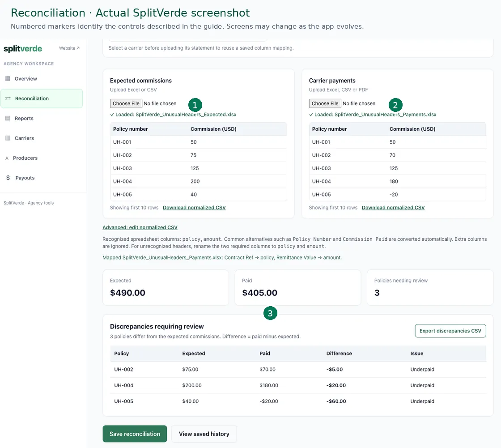Viewport: 501px width, 448px height.
Task: Click loaded file SplitVerde_UnusualHeaders_Payments.xlsx text
Action: [385, 115]
